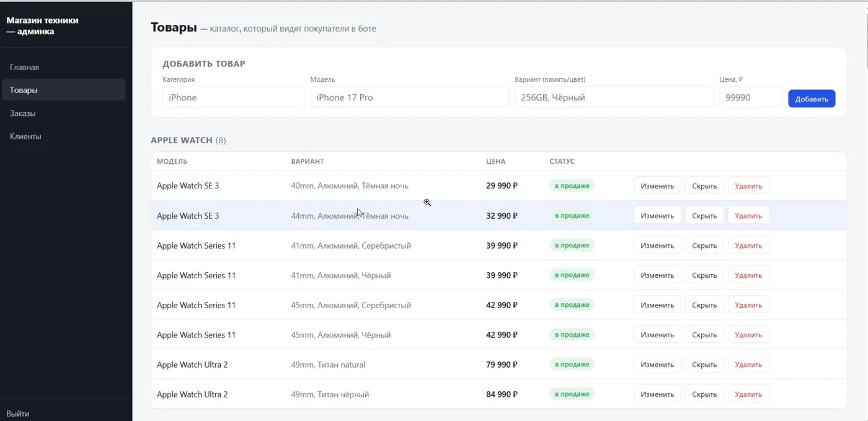Image resolution: width=868 pixels, height=421 pixels.
Task: Click Скрыть for SE 3 44mm row
Action: (x=704, y=215)
